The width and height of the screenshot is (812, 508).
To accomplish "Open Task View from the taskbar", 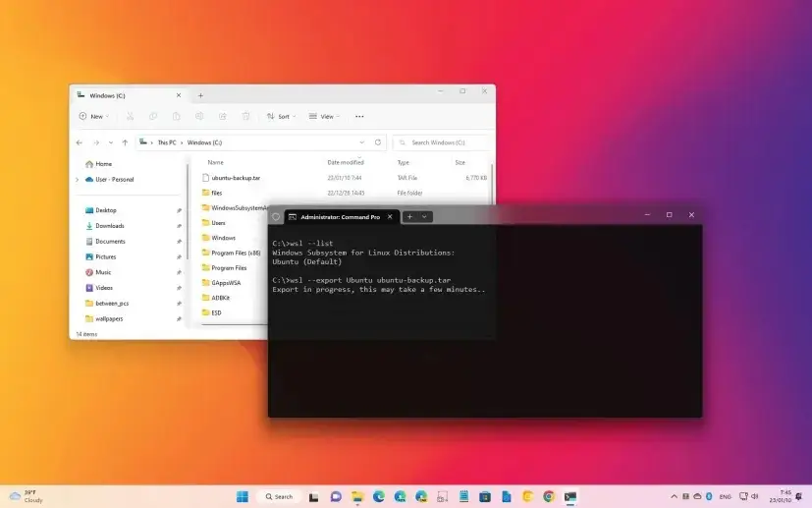I will pos(314,496).
